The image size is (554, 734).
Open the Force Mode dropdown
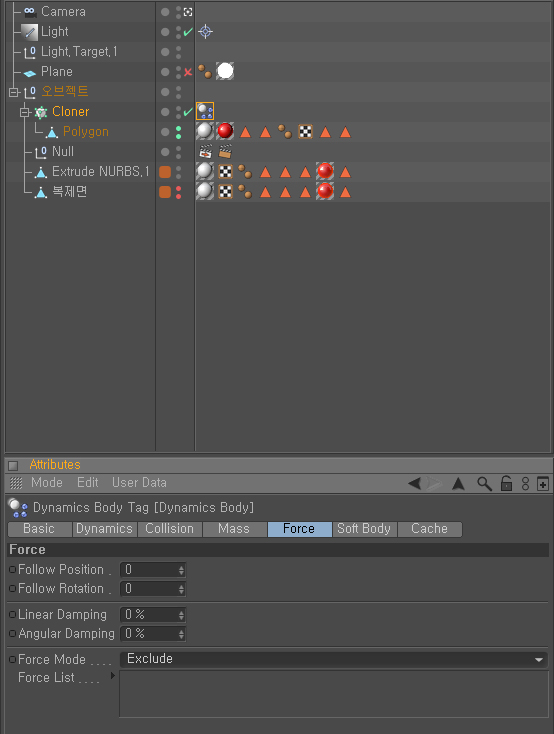334,659
